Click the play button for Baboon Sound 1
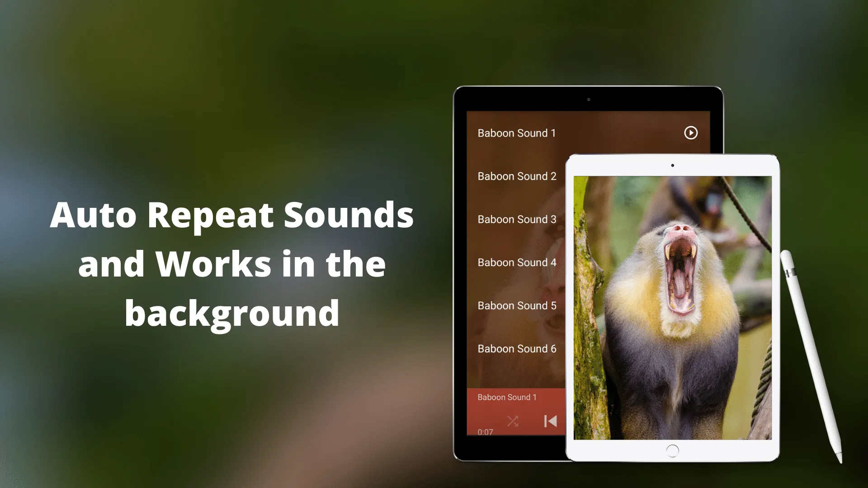The image size is (868, 488). coord(690,132)
